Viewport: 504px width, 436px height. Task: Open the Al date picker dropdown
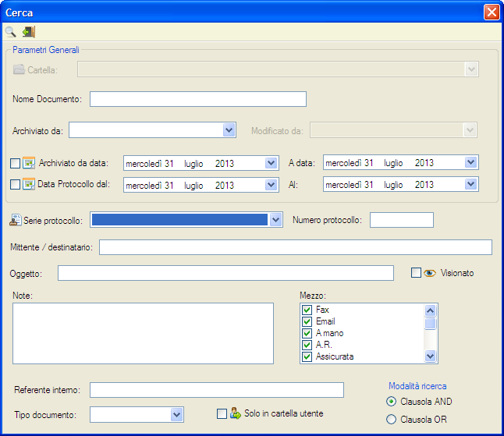click(471, 184)
